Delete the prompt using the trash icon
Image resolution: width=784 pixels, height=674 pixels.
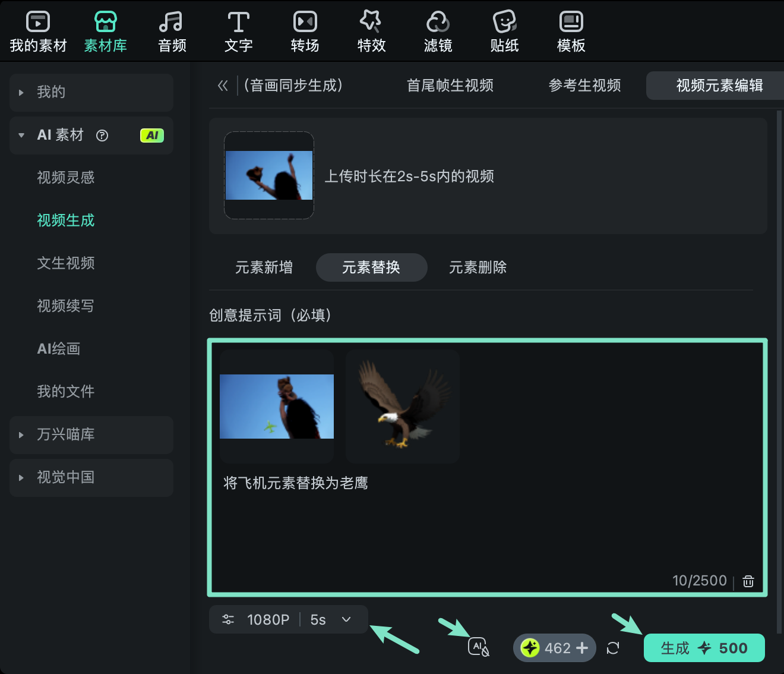pyautogui.click(x=748, y=581)
